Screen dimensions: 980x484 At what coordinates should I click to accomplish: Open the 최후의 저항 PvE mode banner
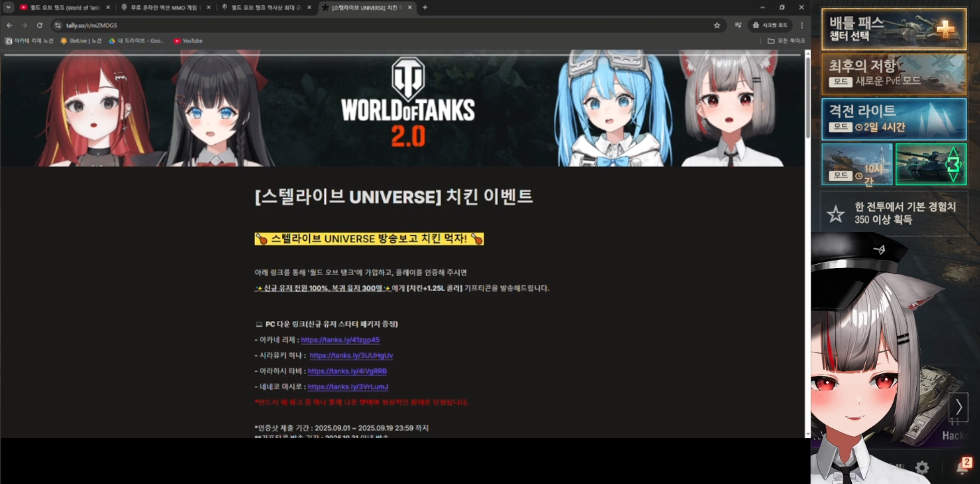[x=894, y=73]
